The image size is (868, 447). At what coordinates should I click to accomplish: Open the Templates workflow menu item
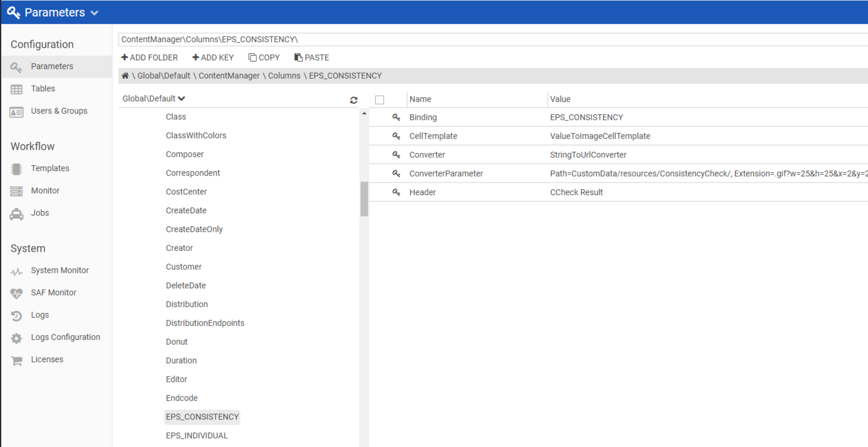pyautogui.click(x=50, y=168)
